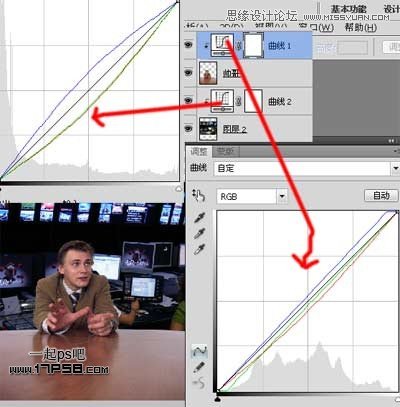Image resolution: width=400 pixels, height=407 pixels.
Task: Click the mask link chain icon on 曲线 1
Action: point(239,45)
